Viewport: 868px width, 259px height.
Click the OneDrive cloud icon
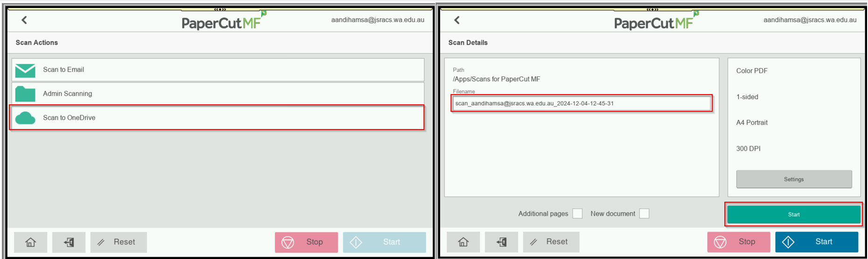pyautogui.click(x=25, y=118)
